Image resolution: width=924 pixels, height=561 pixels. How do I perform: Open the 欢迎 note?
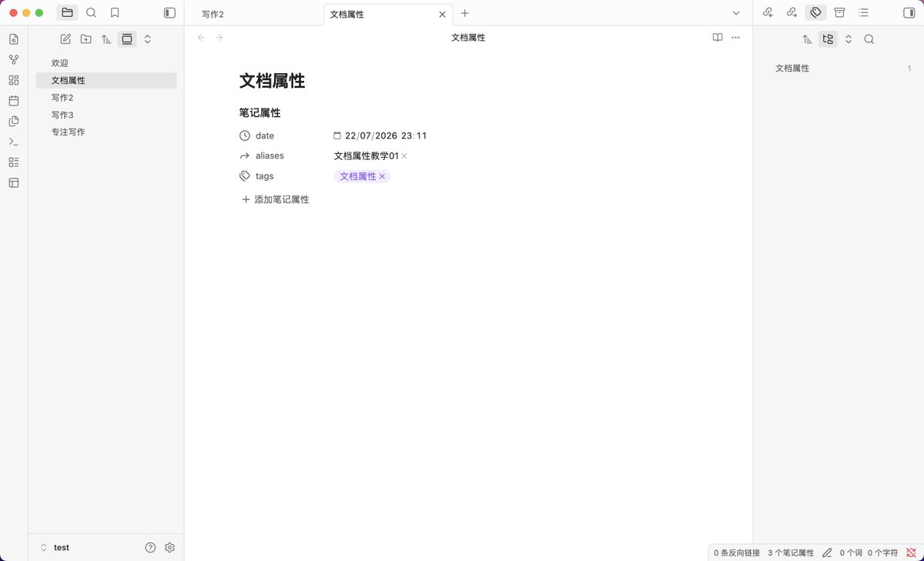pyautogui.click(x=106, y=63)
